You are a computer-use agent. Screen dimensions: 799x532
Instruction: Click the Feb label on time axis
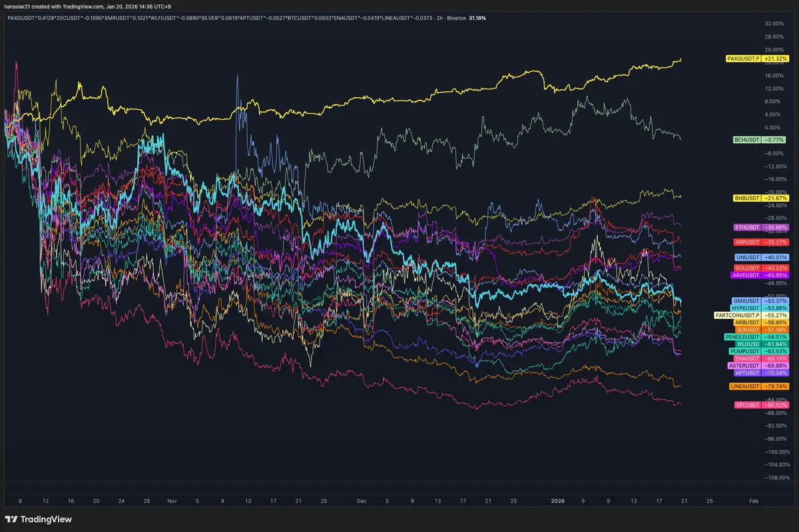pos(753,499)
